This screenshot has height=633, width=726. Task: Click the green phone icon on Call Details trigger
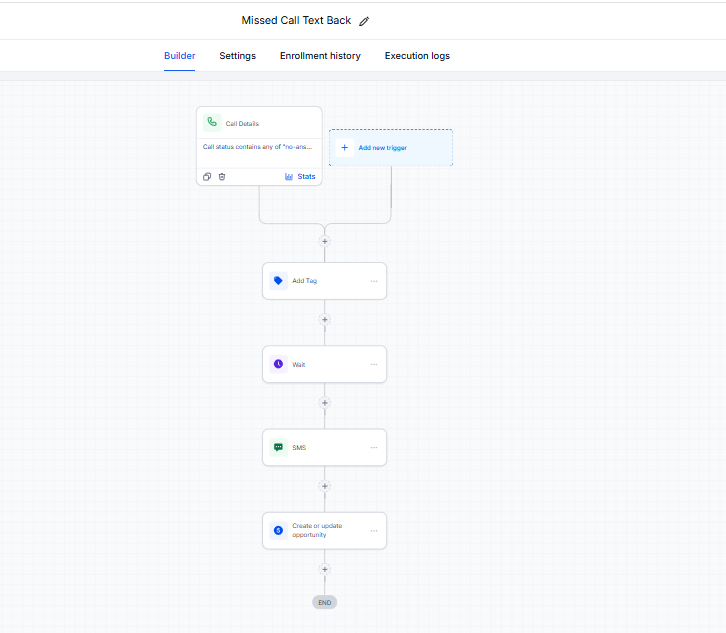pyautogui.click(x=212, y=123)
